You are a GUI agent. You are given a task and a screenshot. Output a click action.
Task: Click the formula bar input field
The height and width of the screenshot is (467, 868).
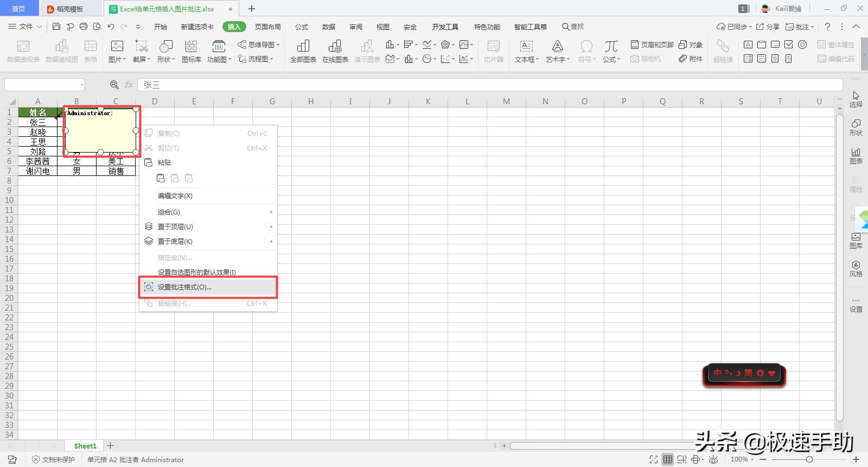coord(488,85)
